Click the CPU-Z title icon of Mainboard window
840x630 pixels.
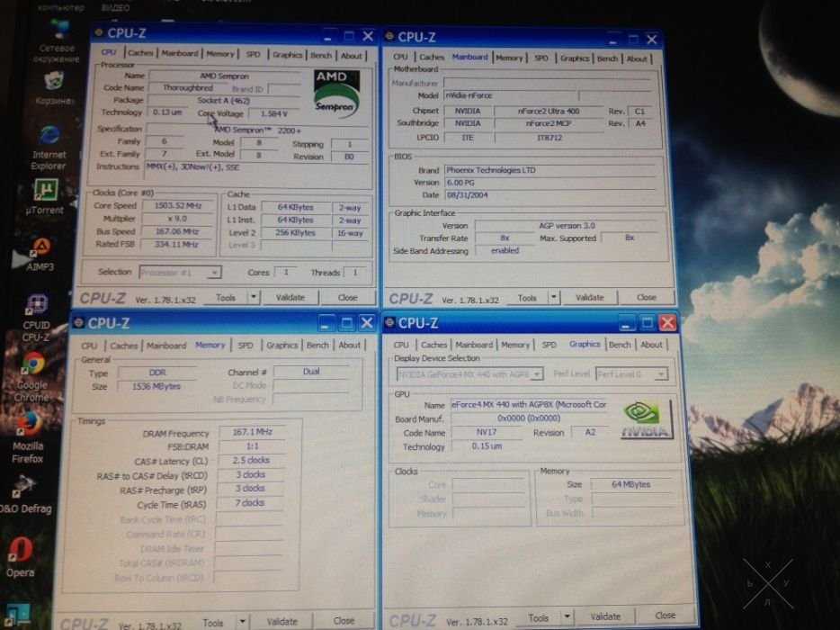389,37
